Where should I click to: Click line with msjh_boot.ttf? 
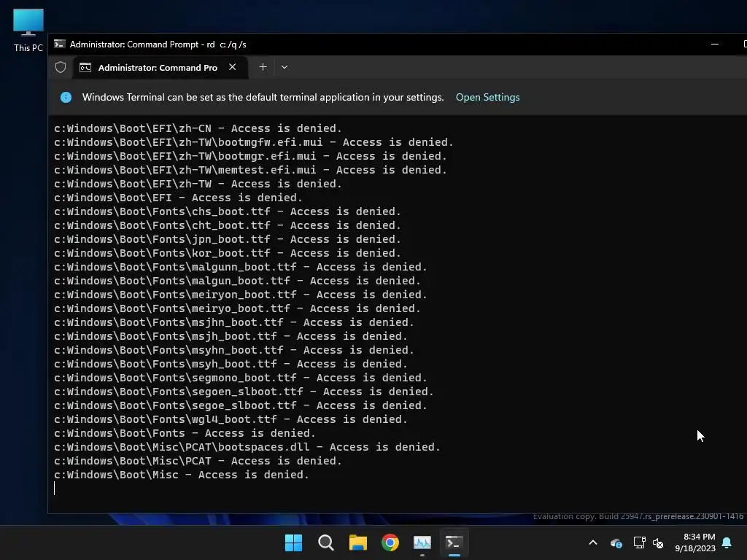(x=231, y=336)
